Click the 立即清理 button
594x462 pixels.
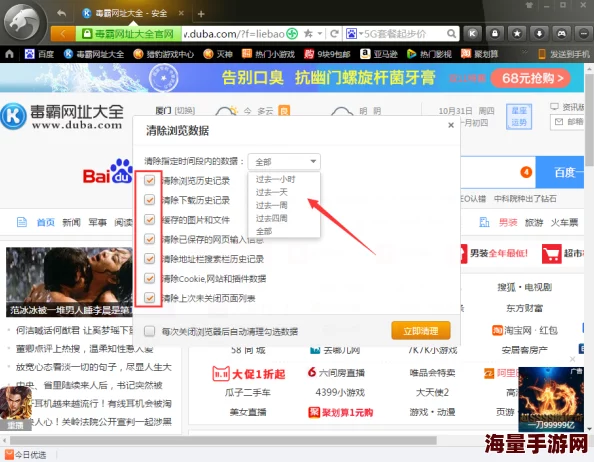[421, 331]
